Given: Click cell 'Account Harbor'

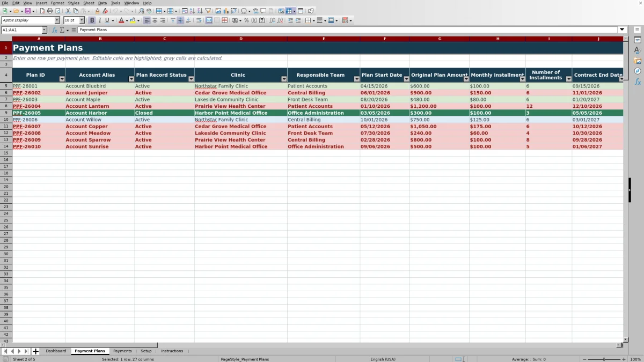Looking at the screenshot, I should (x=100, y=113).
